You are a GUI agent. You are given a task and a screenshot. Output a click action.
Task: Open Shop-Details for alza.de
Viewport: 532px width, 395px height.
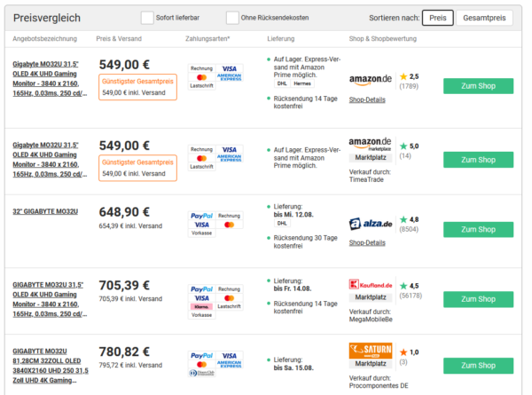pyautogui.click(x=367, y=242)
